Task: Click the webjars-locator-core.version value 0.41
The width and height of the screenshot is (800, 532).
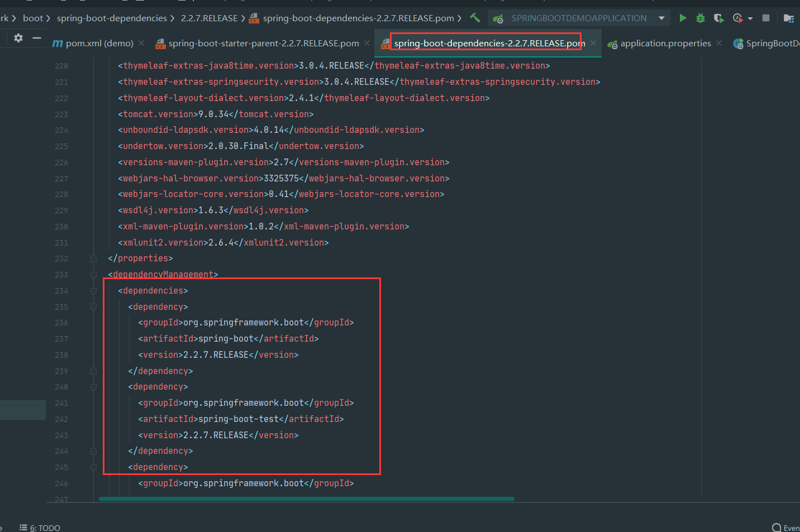Action: (279, 194)
